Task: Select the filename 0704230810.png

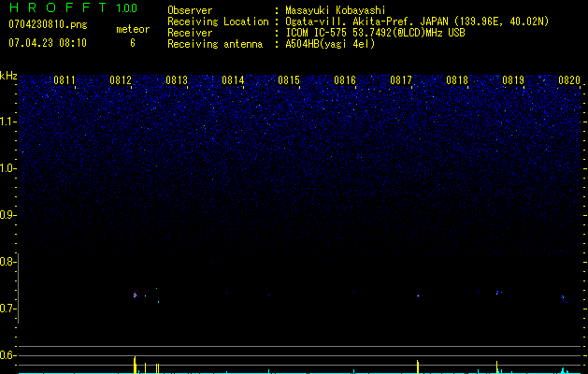Action: coord(48,24)
